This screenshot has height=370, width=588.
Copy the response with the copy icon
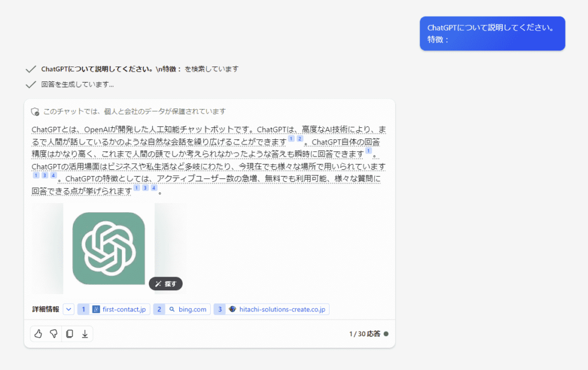(69, 334)
